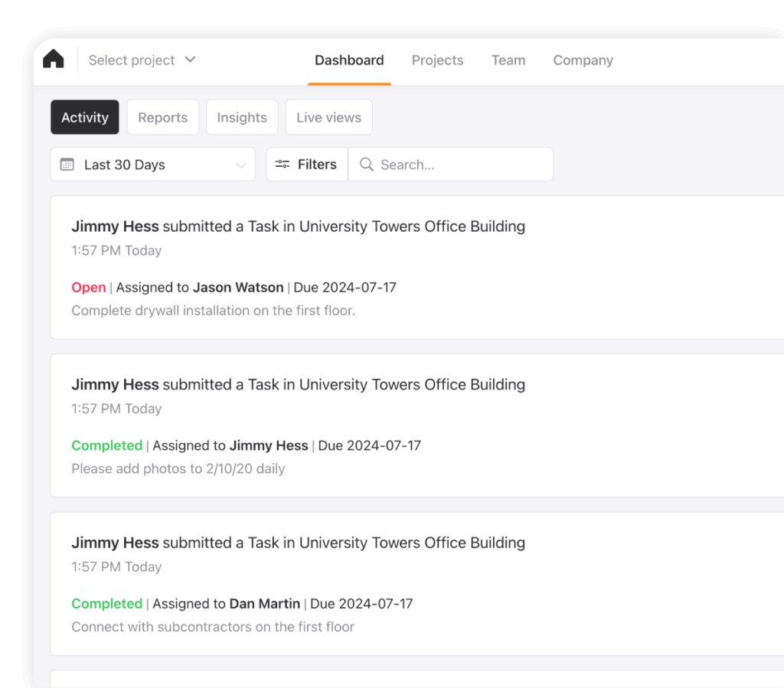Open the Select project dropdown
The image size is (784, 688).
(x=132, y=60)
